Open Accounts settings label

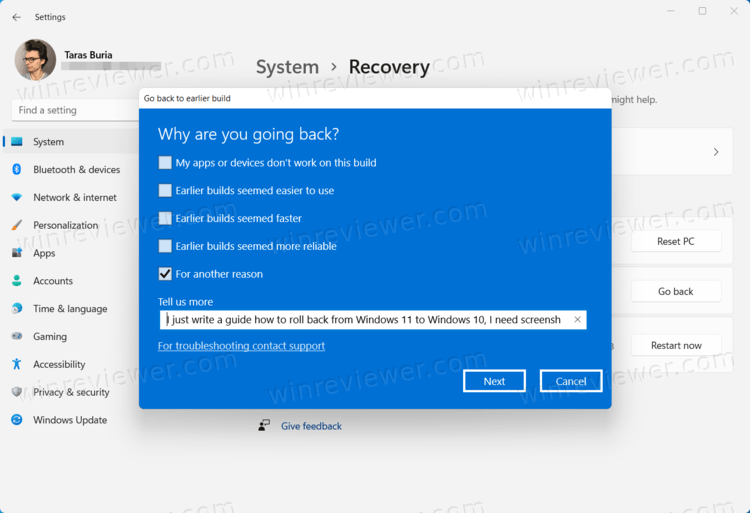tap(53, 281)
